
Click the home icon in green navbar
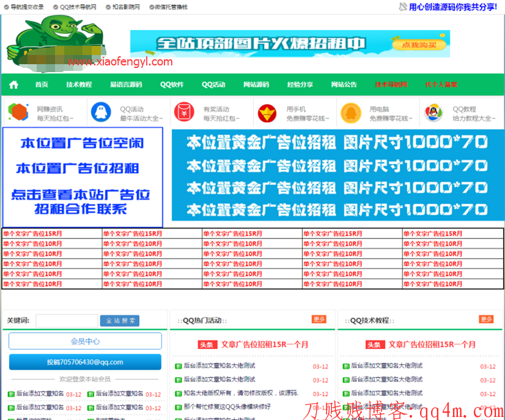pyautogui.click(x=13, y=85)
